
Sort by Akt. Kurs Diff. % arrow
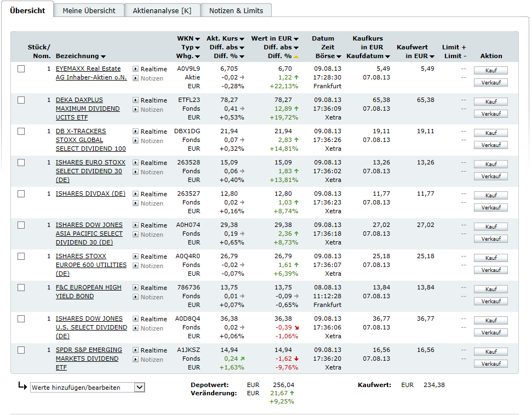coord(242,56)
